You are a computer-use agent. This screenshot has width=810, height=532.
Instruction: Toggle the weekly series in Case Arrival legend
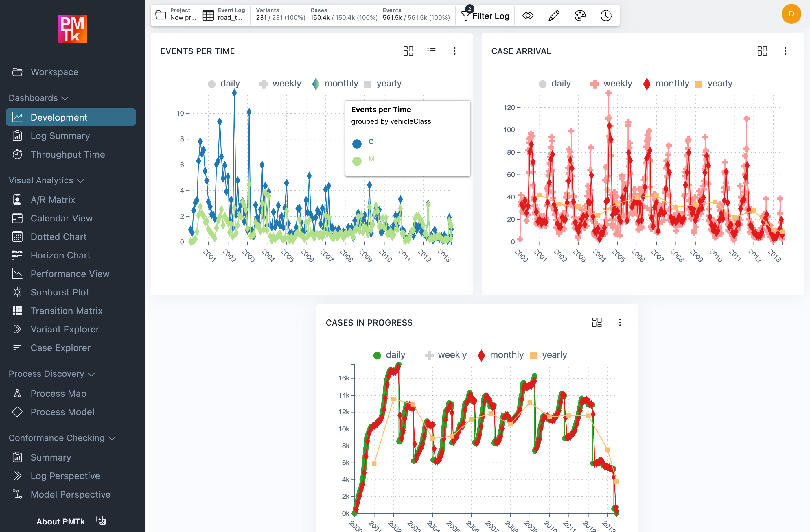pyautogui.click(x=611, y=83)
